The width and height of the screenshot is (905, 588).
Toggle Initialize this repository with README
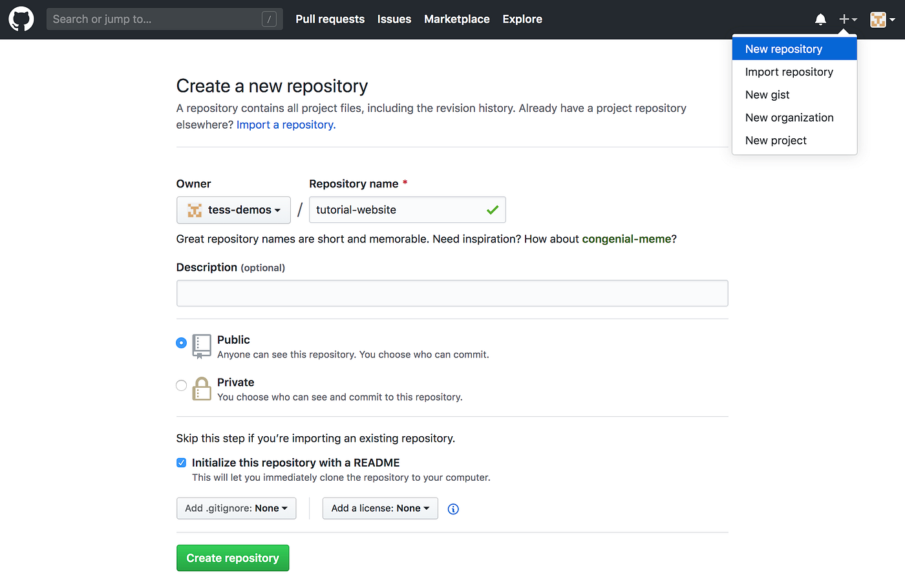tap(182, 463)
